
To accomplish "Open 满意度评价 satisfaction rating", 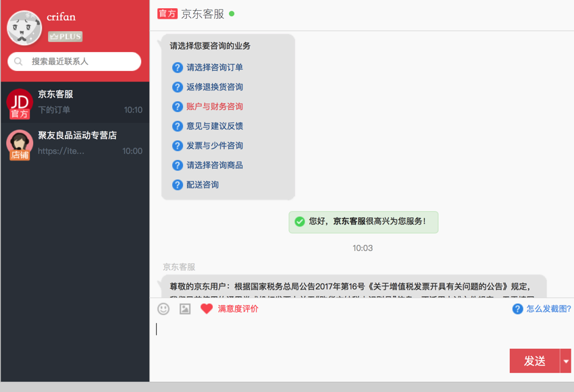I will (238, 309).
